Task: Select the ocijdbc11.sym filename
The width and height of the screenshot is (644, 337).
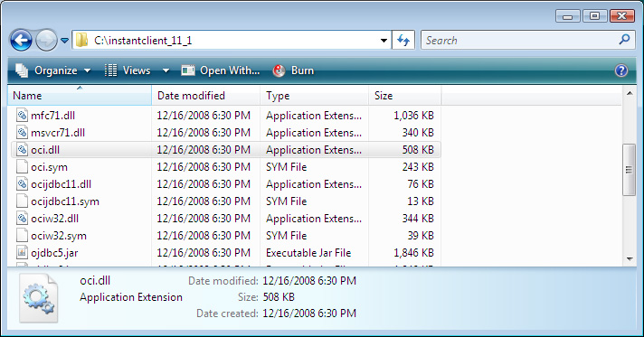Action: click(x=65, y=201)
